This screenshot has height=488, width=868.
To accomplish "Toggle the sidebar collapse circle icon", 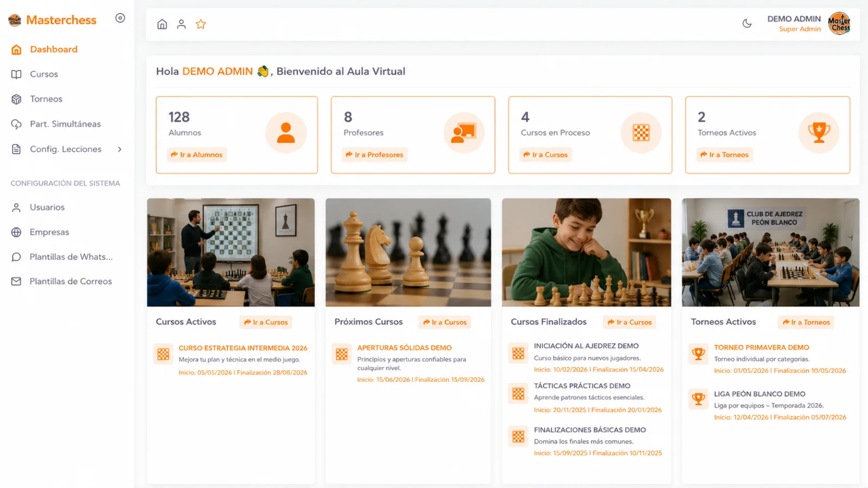I will (x=120, y=18).
